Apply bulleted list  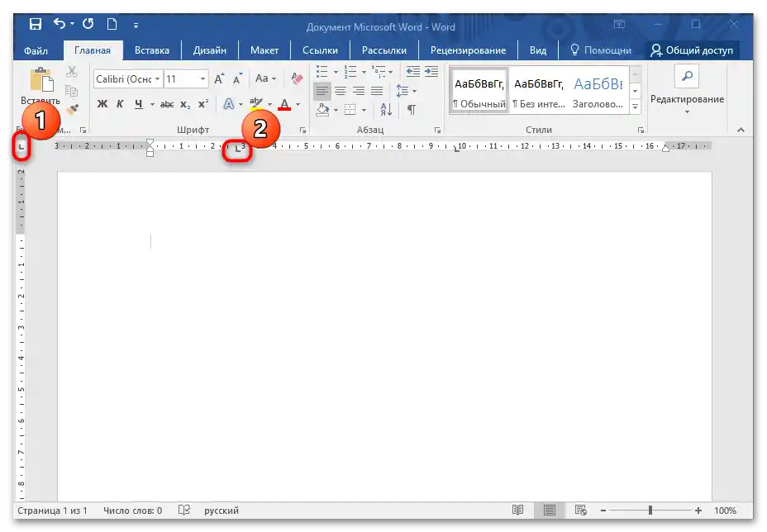pos(322,72)
